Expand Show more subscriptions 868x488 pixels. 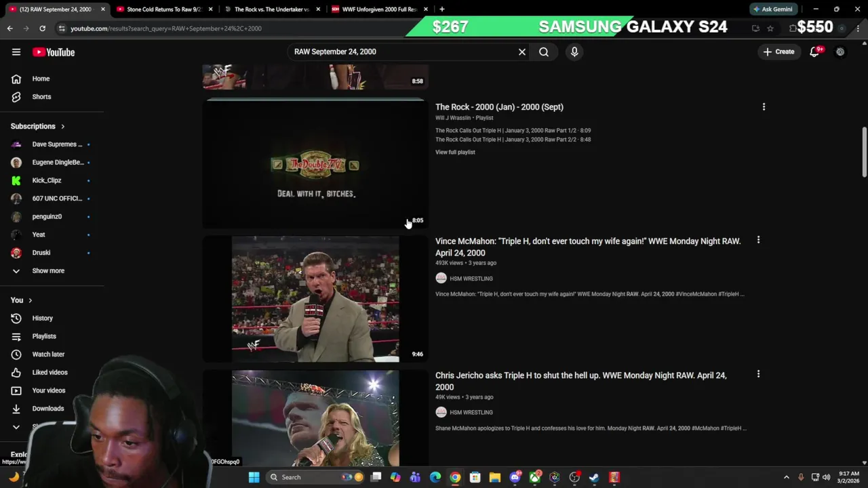[48, 270]
